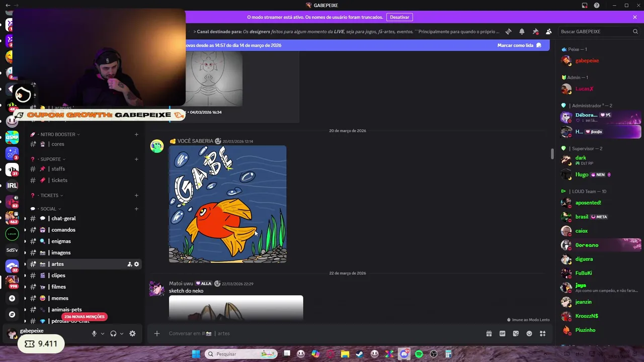Image resolution: width=644 pixels, height=362 pixels.
Task: Open the clipes channel
Action: click(84, 276)
